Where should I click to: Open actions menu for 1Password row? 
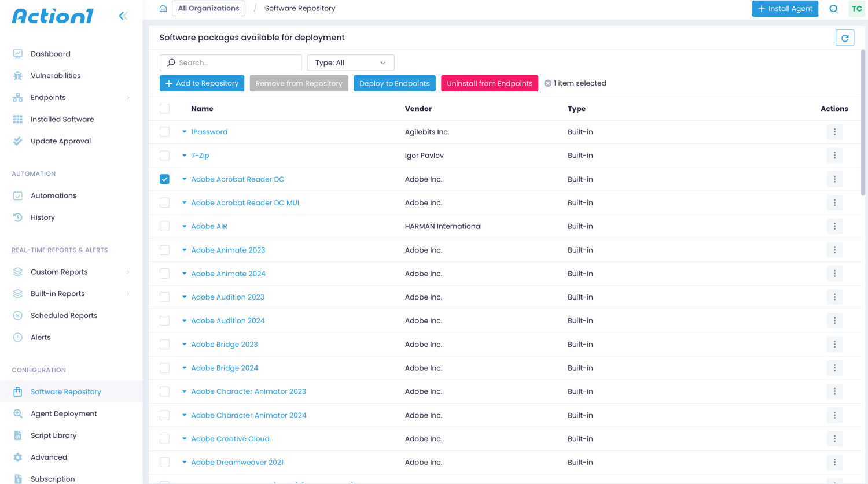coord(834,132)
